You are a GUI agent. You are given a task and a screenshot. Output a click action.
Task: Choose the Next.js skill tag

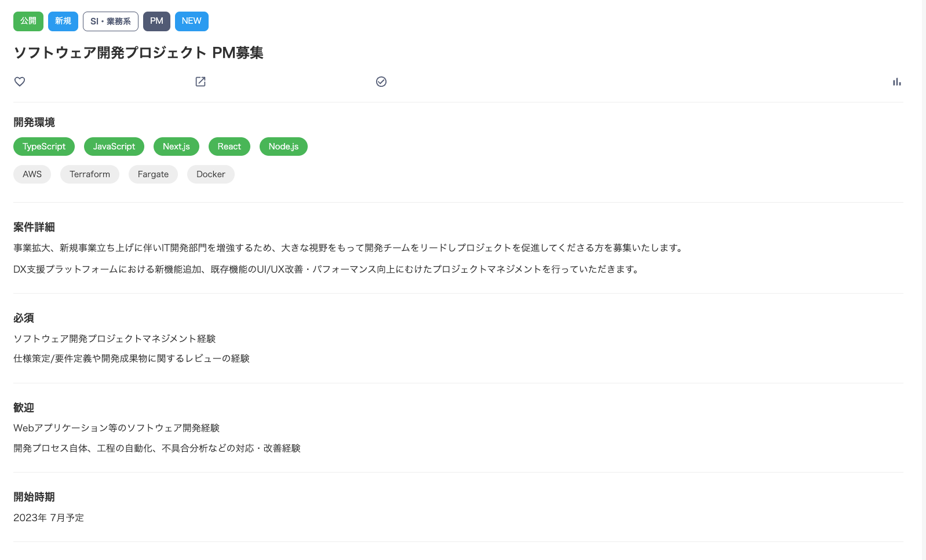coord(176,147)
